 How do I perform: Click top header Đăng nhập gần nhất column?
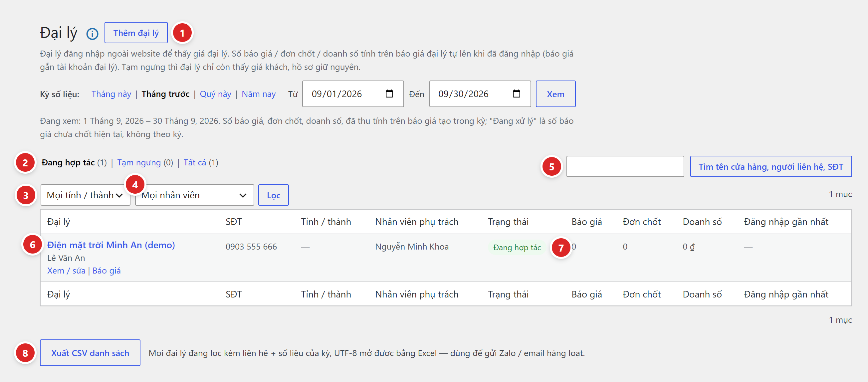[x=786, y=222]
